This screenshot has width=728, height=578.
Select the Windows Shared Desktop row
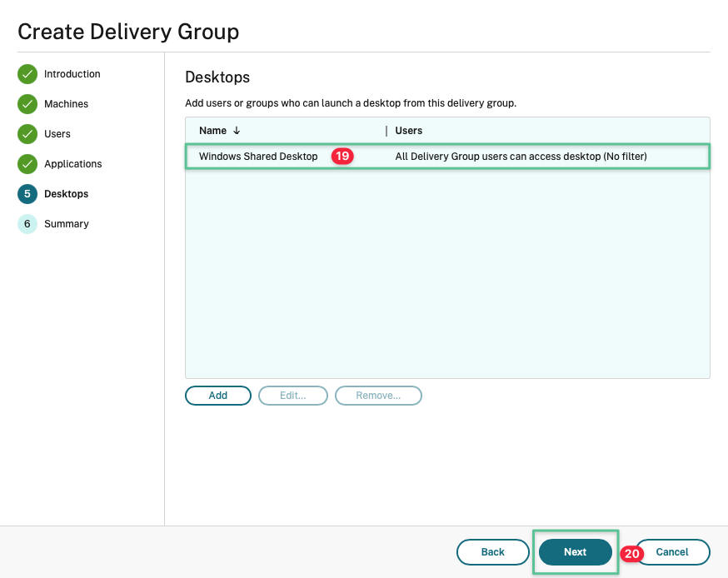(x=258, y=157)
